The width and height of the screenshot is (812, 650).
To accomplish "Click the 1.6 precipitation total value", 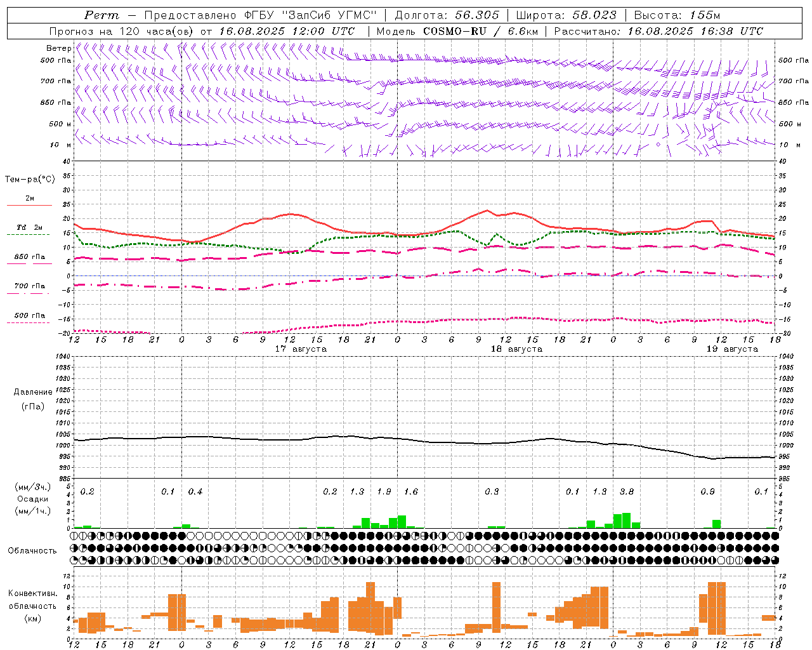I will tap(411, 492).
